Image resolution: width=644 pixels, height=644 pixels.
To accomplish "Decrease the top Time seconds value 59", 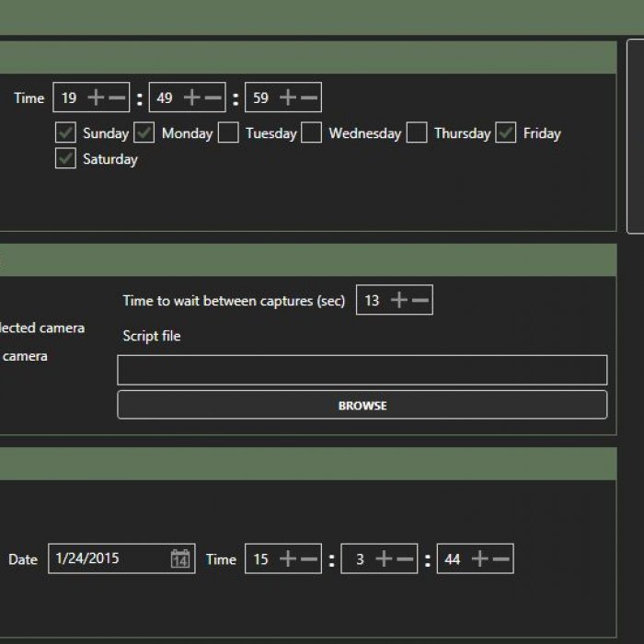I will [x=309, y=98].
